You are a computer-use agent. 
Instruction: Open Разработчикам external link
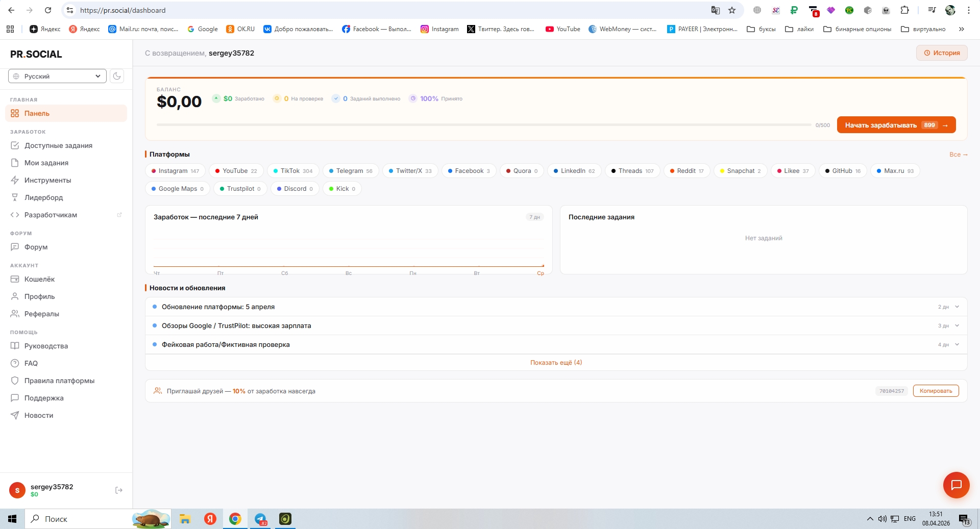[x=66, y=215]
